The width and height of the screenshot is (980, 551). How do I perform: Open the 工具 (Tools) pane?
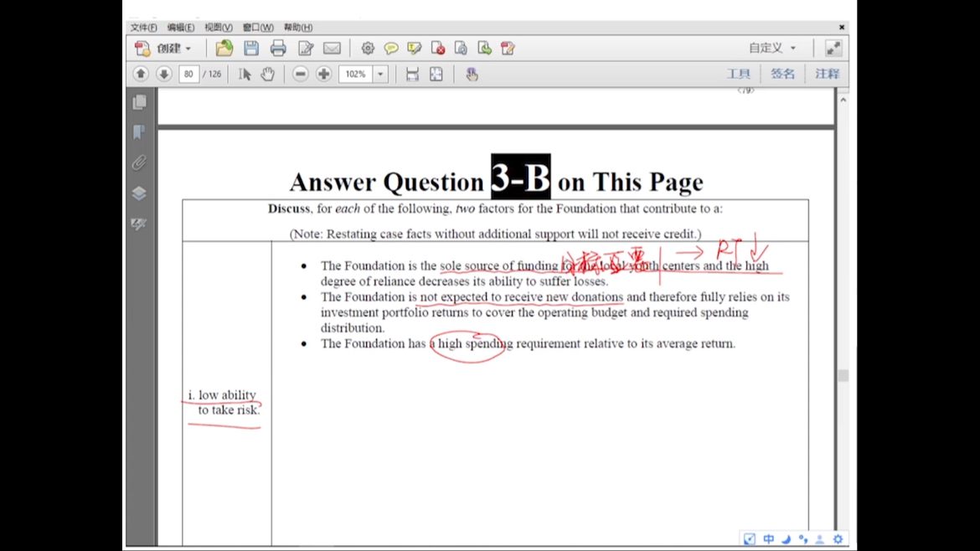click(x=738, y=75)
